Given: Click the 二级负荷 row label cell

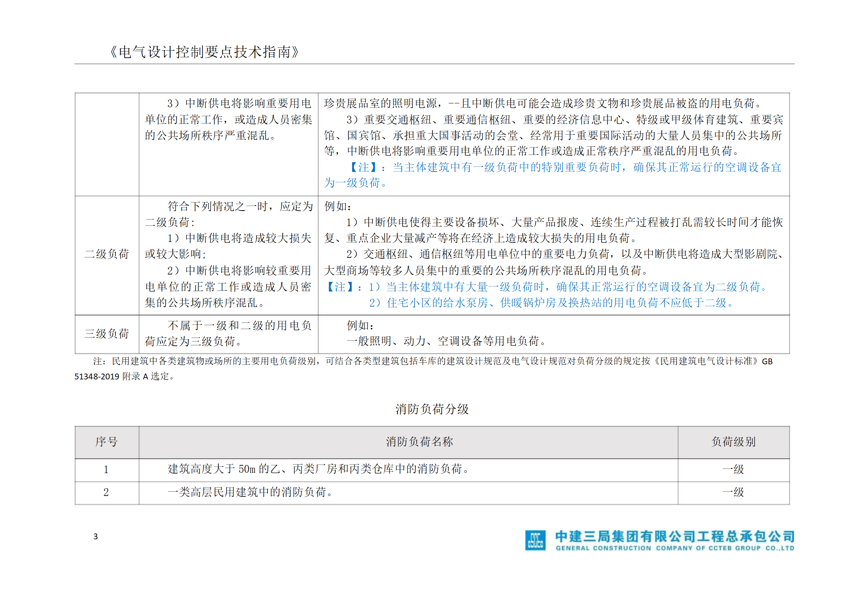Looking at the screenshot, I should coord(106,254).
